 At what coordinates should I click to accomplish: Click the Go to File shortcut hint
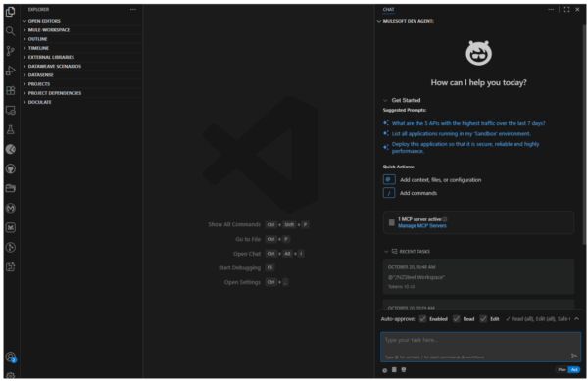pos(263,239)
